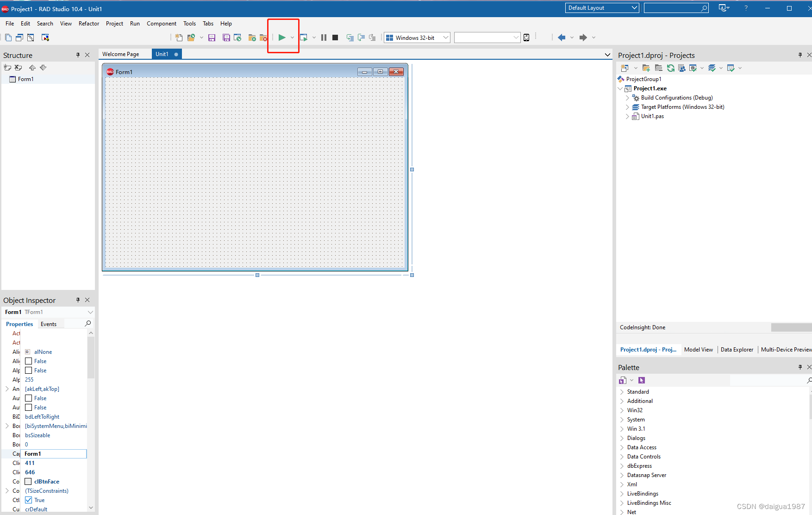This screenshot has height=515, width=812.
Task: Click the Save All icon
Action: 226,38
